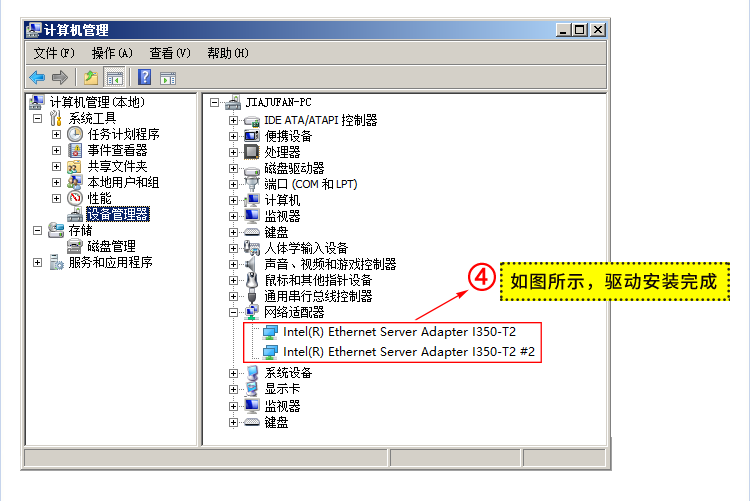Select 磁盘管理 in the left tree
The image size is (750, 501).
[x=111, y=246]
